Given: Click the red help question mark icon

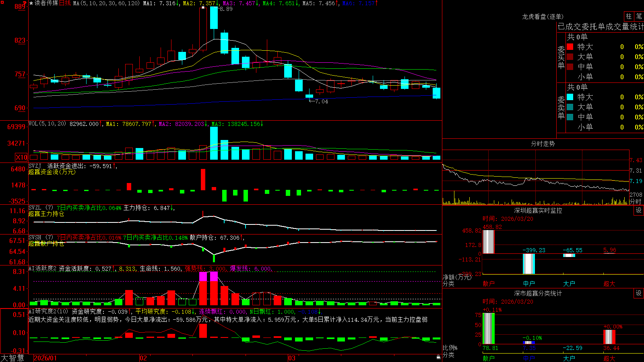Looking at the screenshot, I should [25, 3].
